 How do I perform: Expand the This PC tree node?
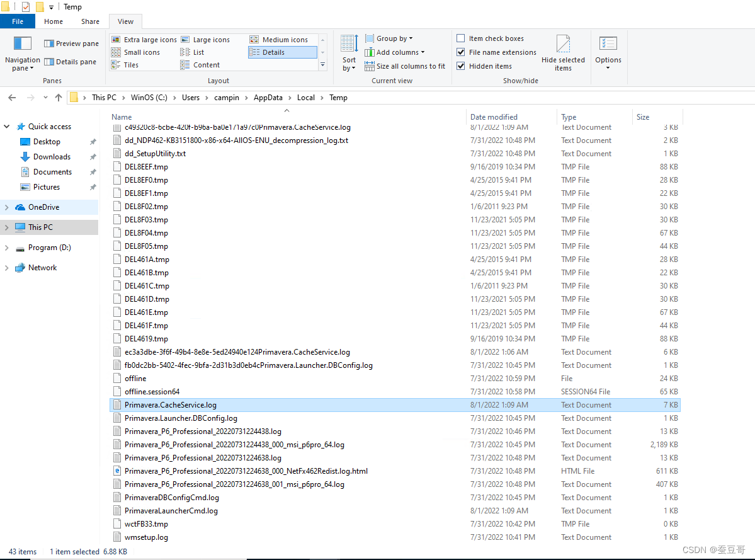[7, 227]
